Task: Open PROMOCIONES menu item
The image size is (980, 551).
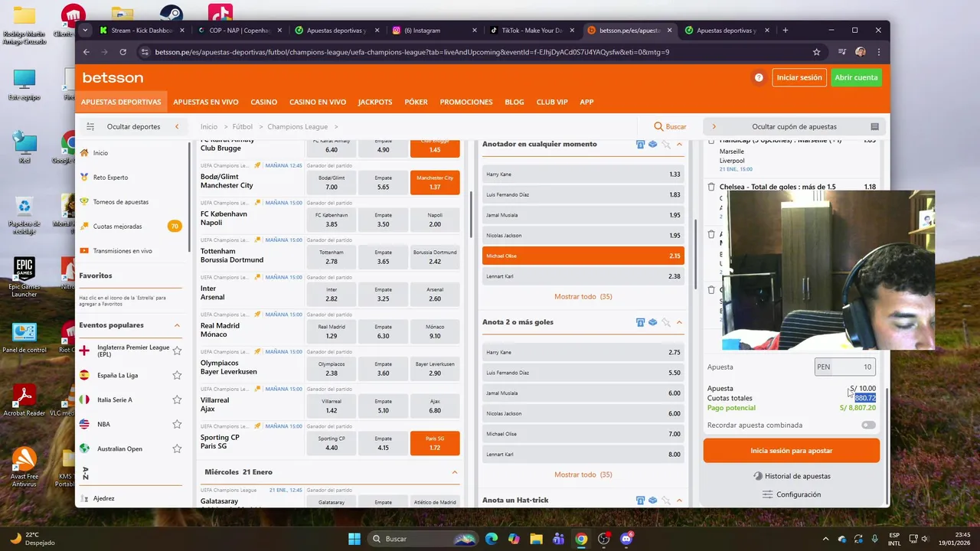Action: click(466, 102)
